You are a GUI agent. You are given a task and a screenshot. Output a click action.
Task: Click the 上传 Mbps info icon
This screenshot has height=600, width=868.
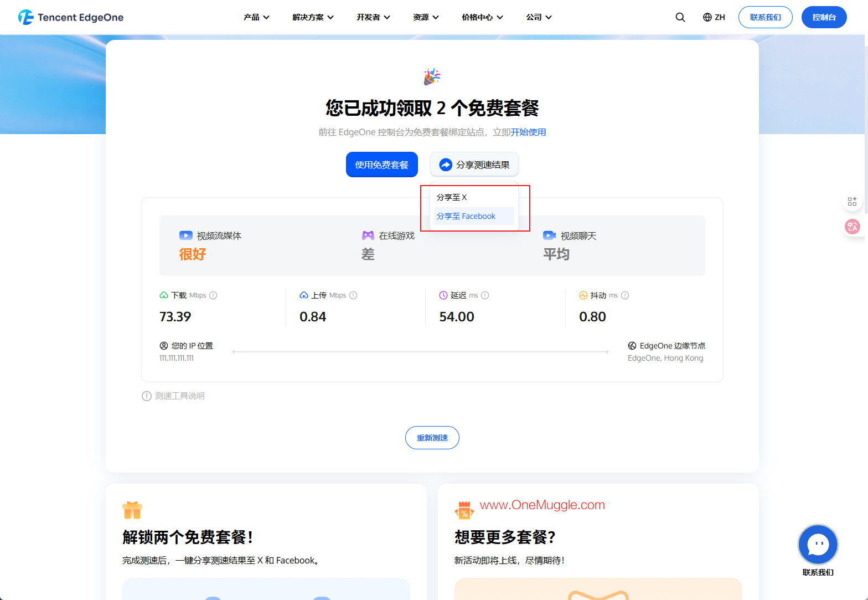(x=353, y=295)
